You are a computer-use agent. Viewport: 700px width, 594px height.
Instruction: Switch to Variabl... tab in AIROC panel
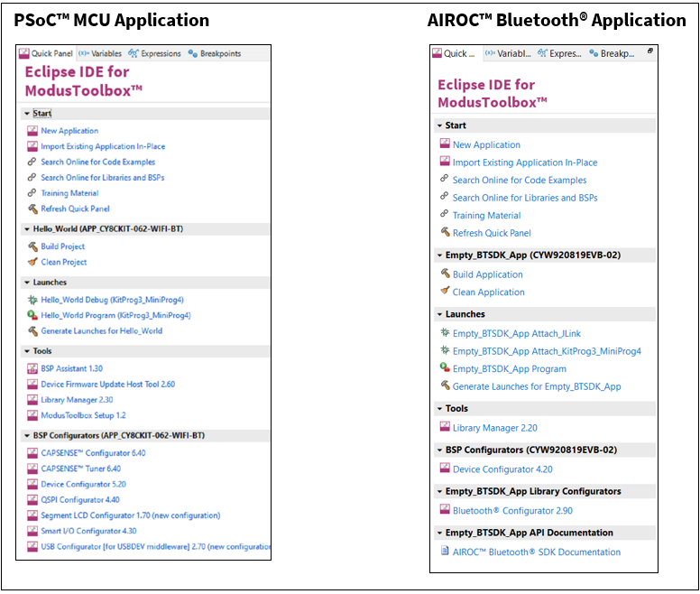tap(509, 53)
